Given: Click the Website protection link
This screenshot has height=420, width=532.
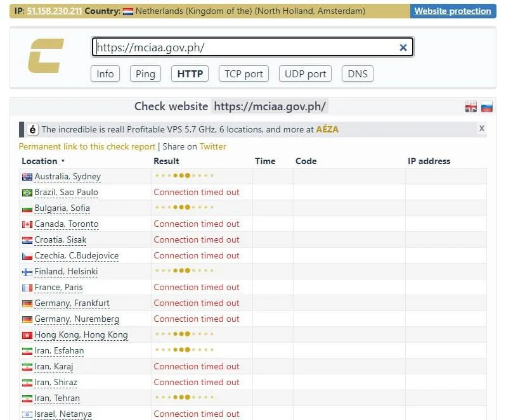Looking at the screenshot, I should (x=453, y=11).
